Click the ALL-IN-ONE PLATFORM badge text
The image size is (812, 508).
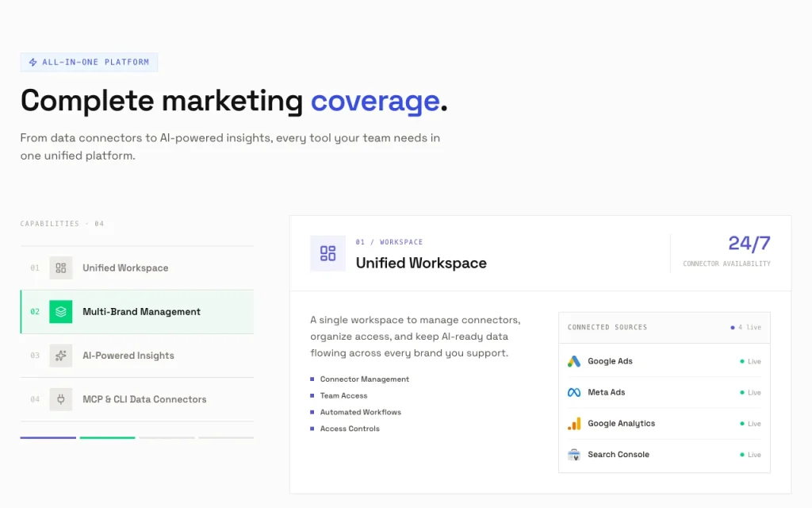pyautogui.click(x=95, y=62)
